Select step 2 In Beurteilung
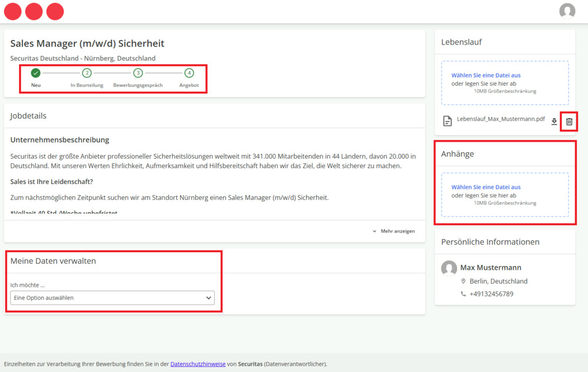588x372 pixels. [87, 73]
